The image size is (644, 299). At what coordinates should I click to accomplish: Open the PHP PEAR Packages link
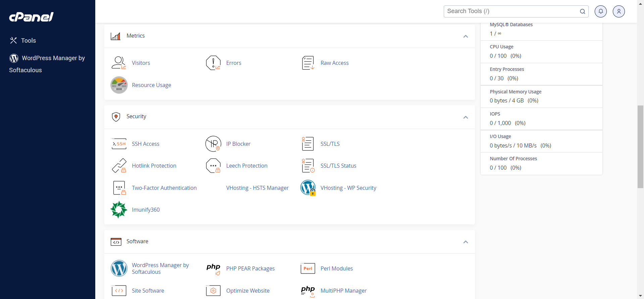tap(250, 268)
